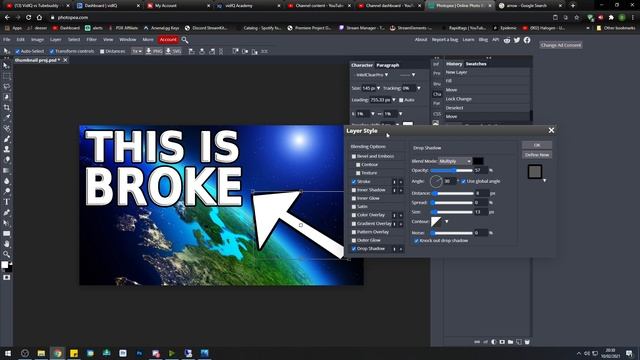This screenshot has height=360, width=640.
Task: Click the Account button
Action: point(168,40)
